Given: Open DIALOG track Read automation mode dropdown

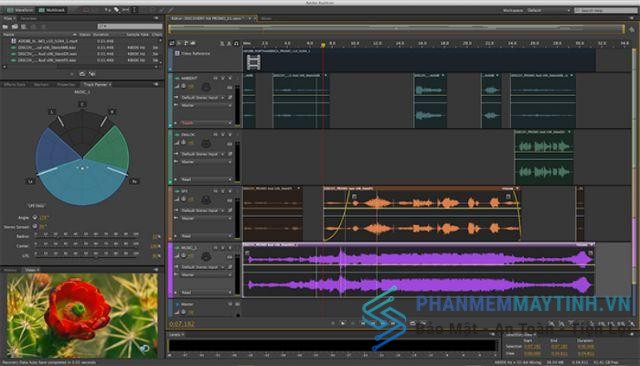Looking at the screenshot, I should tap(206, 179).
